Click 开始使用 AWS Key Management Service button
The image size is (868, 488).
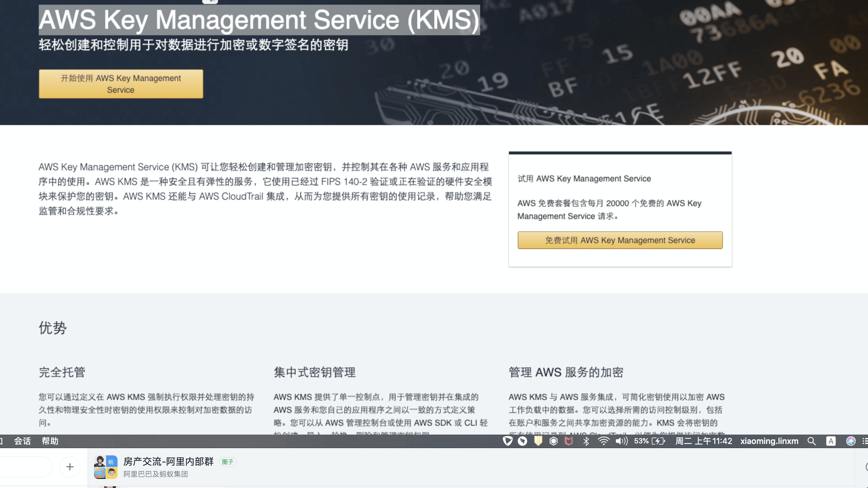(x=121, y=84)
